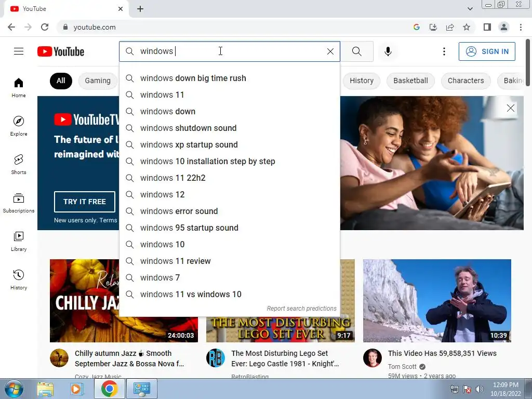Viewport: 532px width, 399px height.
Task: Choose suggestion "windows shutdown sound"
Action: click(230, 128)
